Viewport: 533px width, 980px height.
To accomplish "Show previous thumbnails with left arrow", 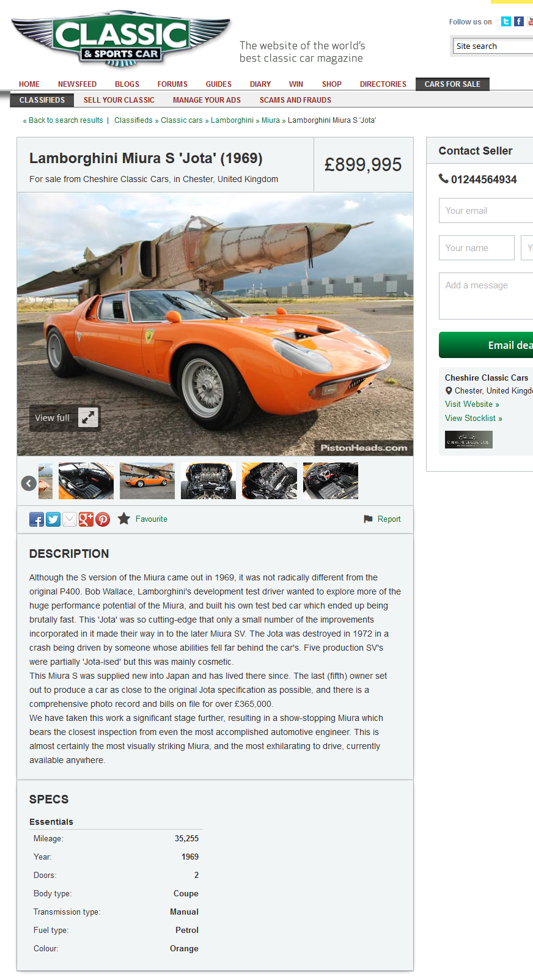I will (29, 483).
